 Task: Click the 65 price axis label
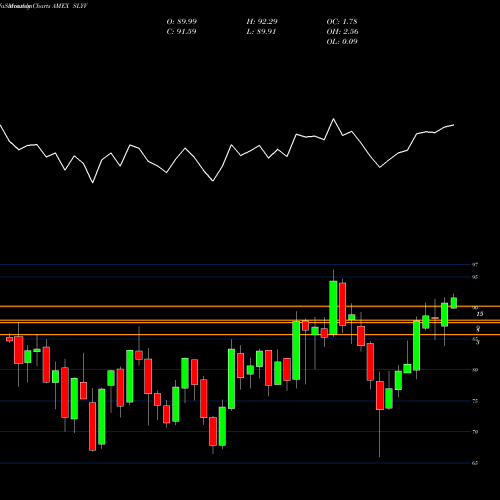475,463
